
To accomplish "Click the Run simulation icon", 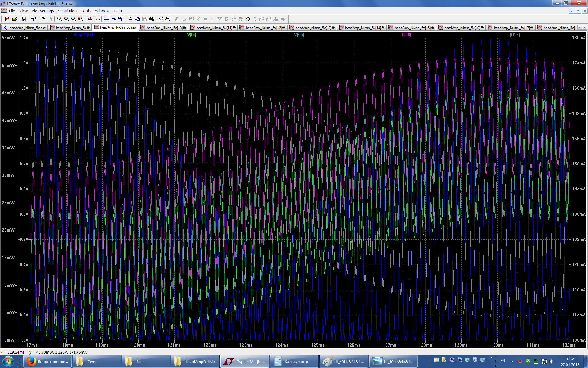I will pos(43,19).
